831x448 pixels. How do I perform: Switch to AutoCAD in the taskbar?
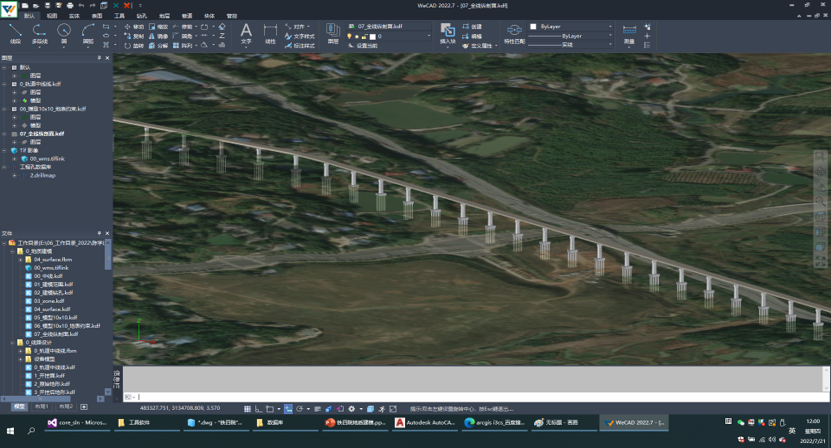[425, 423]
